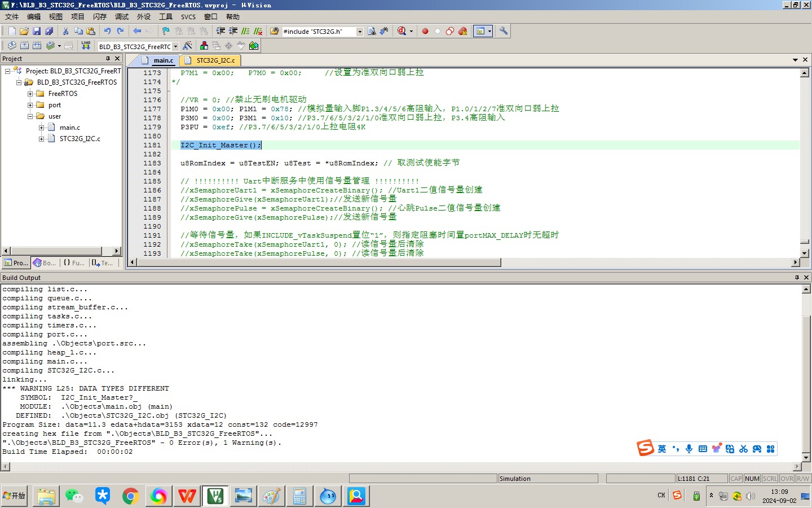
Task: Click the editor horizontal scrollbar thumb
Action: click(x=318, y=262)
